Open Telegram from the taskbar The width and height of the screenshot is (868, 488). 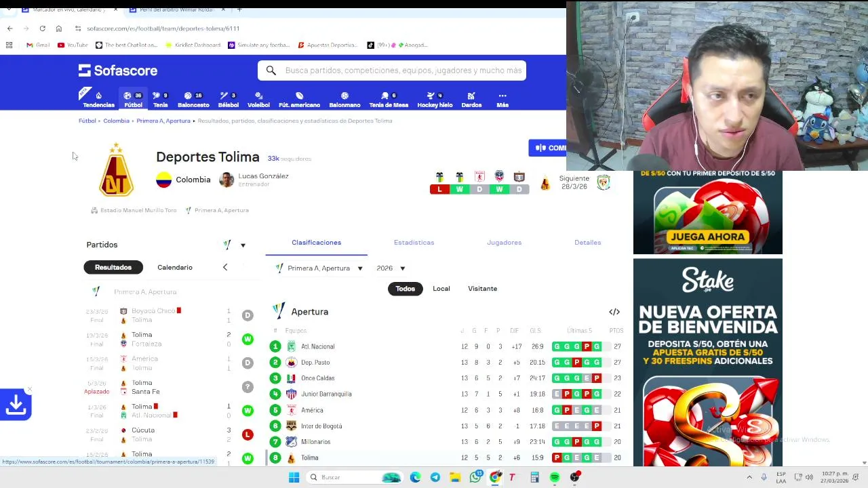[435, 477]
